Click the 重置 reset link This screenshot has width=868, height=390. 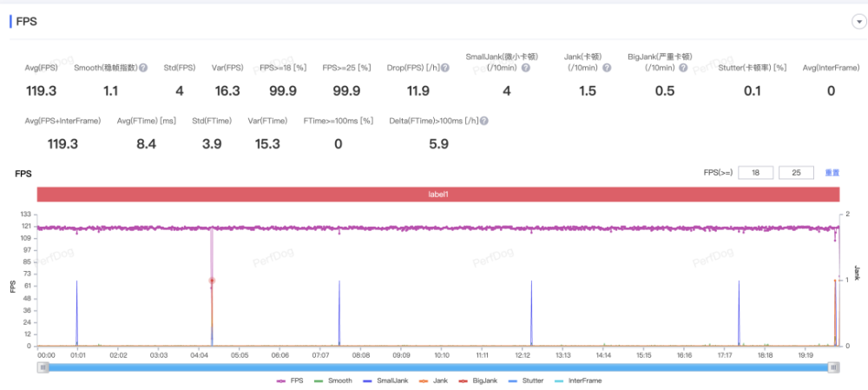point(832,173)
